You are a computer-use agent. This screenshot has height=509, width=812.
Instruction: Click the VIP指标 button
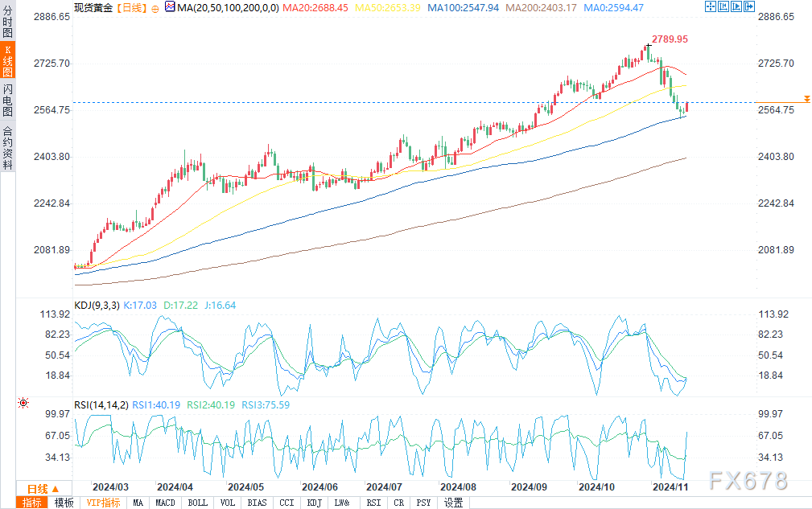[103, 503]
